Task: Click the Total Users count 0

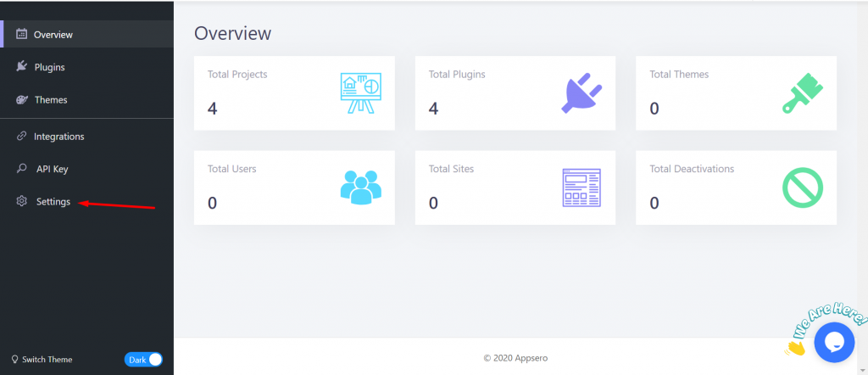Action: [213, 204]
